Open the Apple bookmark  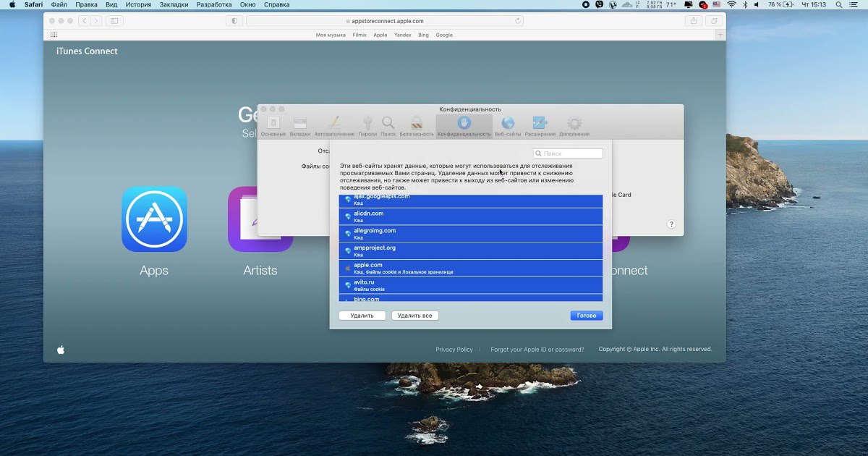click(380, 35)
